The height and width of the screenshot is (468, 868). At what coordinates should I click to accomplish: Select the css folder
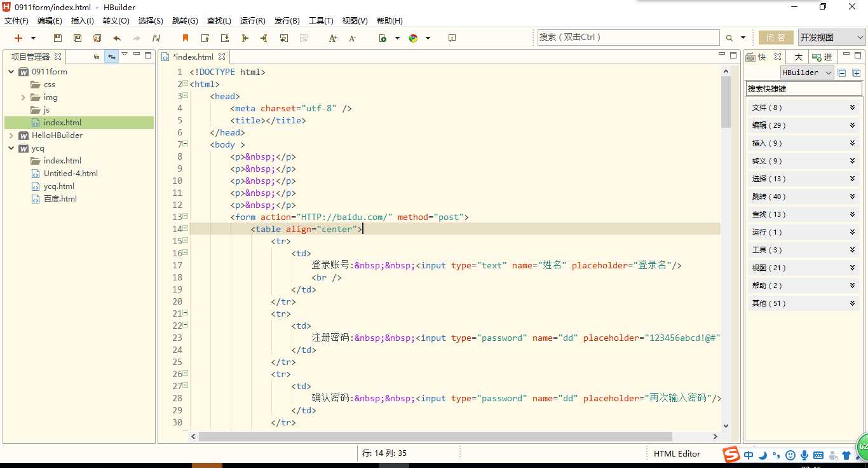49,85
